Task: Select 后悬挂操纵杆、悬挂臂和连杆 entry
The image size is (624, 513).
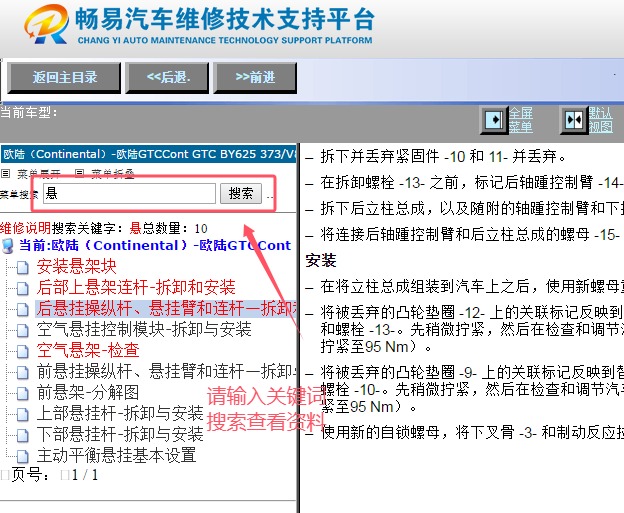Action: 166,308
